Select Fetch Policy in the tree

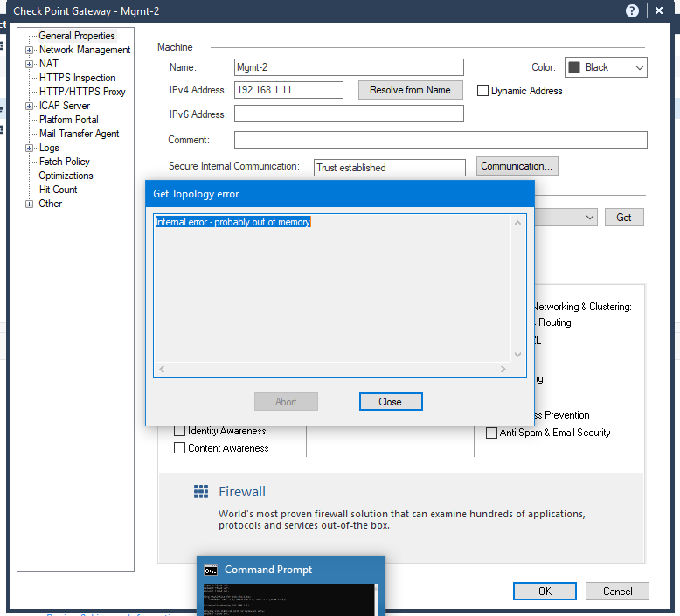[64, 162]
